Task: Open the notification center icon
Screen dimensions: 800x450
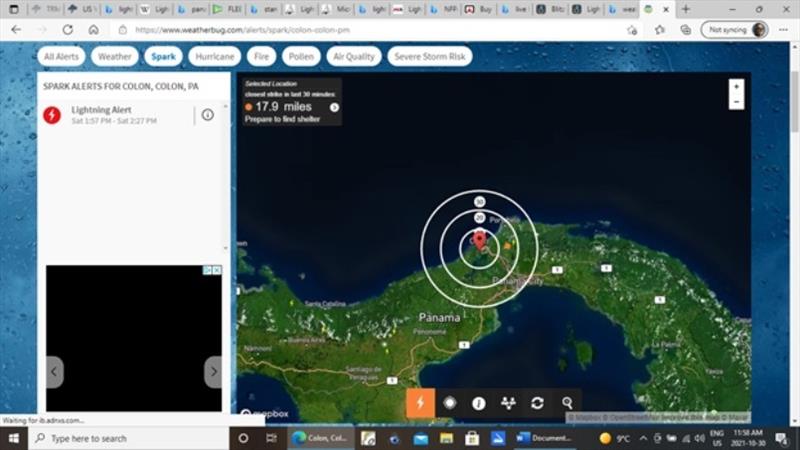Action: coord(781,438)
